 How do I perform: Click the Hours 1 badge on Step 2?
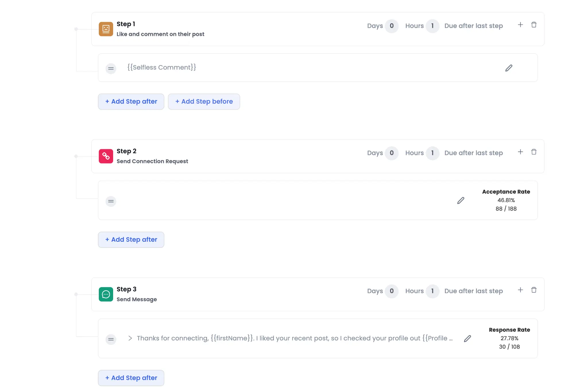(433, 153)
